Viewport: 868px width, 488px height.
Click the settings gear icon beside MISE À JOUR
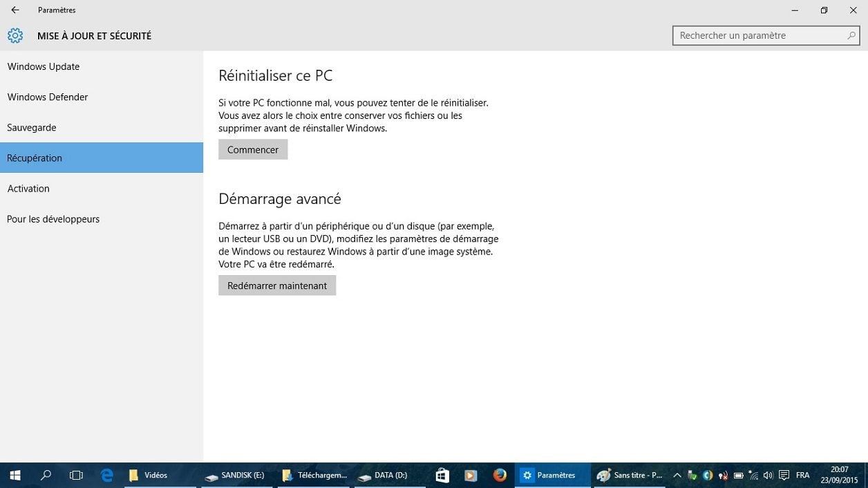(15, 35)
